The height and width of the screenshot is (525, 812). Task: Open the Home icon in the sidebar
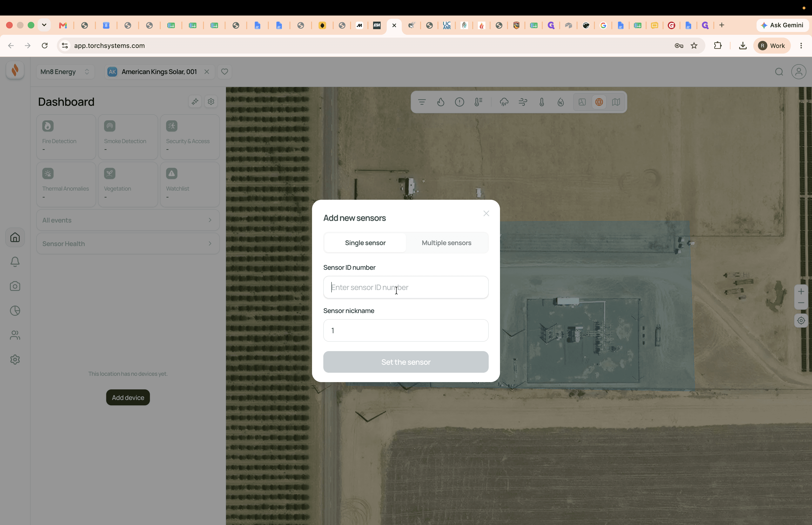pyautogui.click(x=15, y=237)
